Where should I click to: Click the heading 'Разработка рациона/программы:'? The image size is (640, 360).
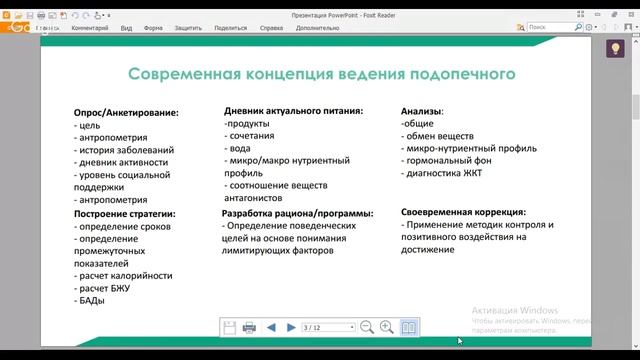[x=297, y=213]
